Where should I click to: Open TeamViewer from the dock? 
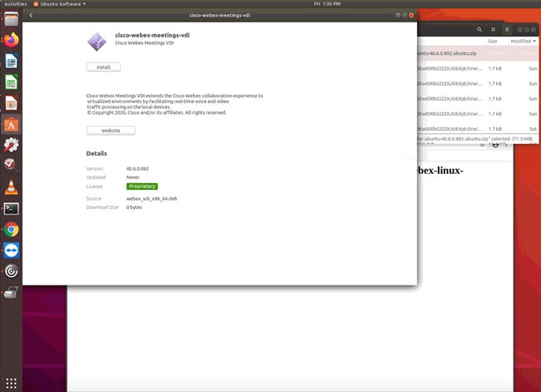click(11, 251)
